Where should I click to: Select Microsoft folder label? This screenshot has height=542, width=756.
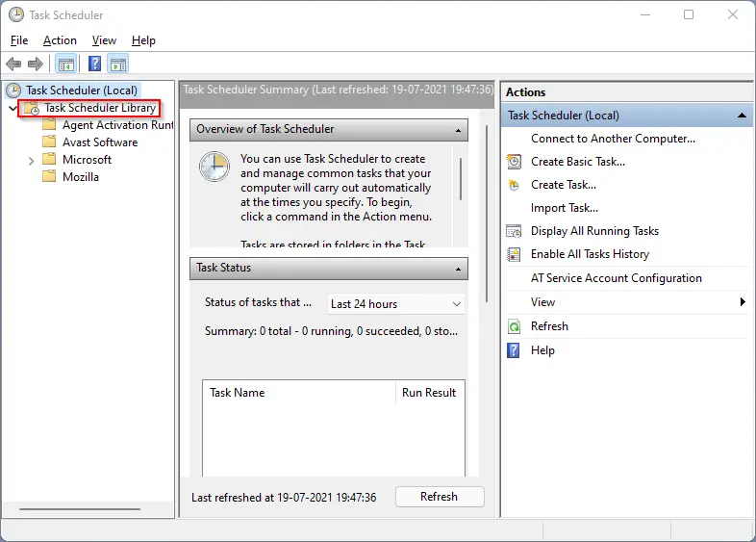(x=87, y=160)
